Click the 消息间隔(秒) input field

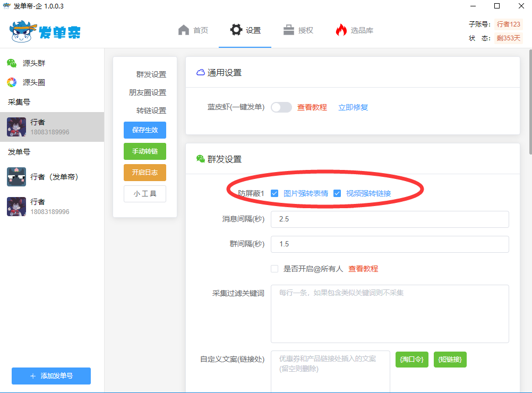[390, 219]
